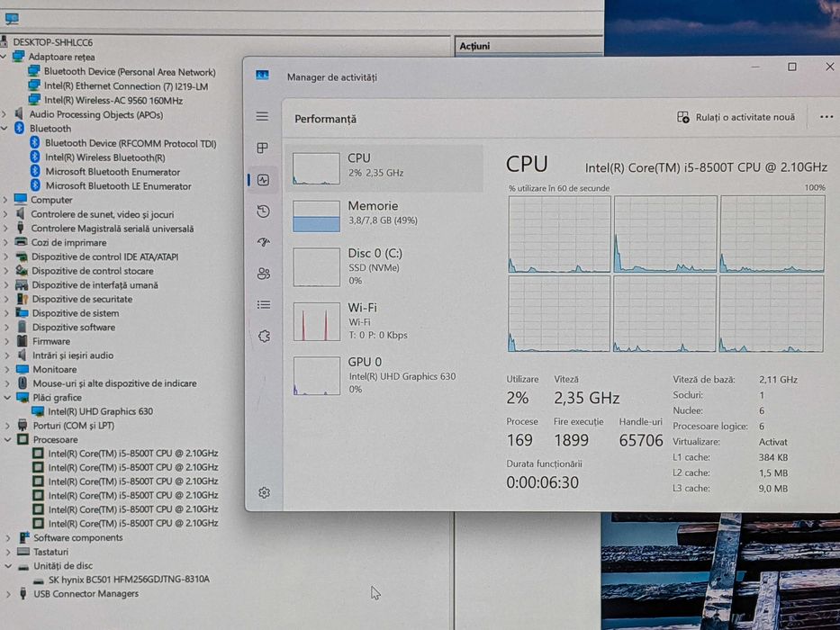Select DESKTOP-SHHLCC6 root node

(x=52, y=41)
